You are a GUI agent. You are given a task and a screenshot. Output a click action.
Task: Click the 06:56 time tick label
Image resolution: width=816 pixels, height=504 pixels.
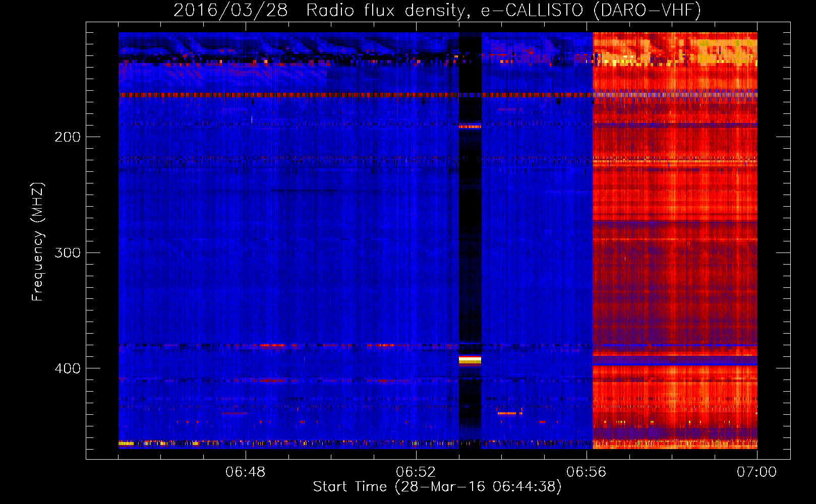(x=587, y=472)
